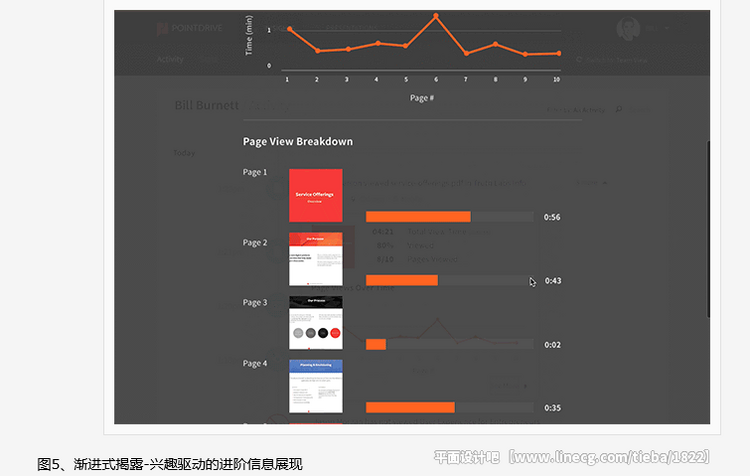Open the Page 4 slide thumbnail
The width and height of the screenshot is (750, 476).
click(316, 386)
